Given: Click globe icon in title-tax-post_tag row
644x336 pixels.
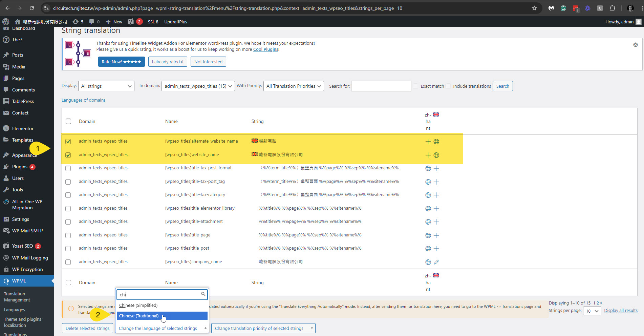Looking at the screenshot, I should point(428,182).
